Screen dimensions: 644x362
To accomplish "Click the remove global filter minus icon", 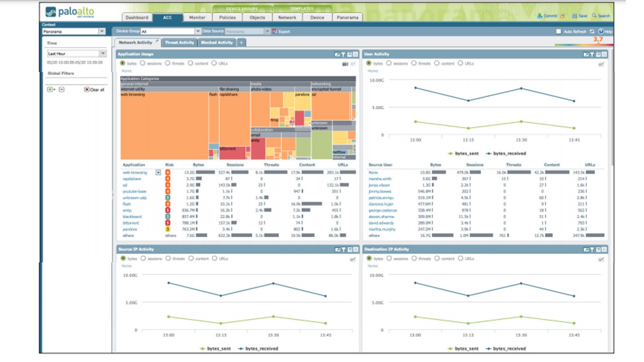I will pos(61,89).
